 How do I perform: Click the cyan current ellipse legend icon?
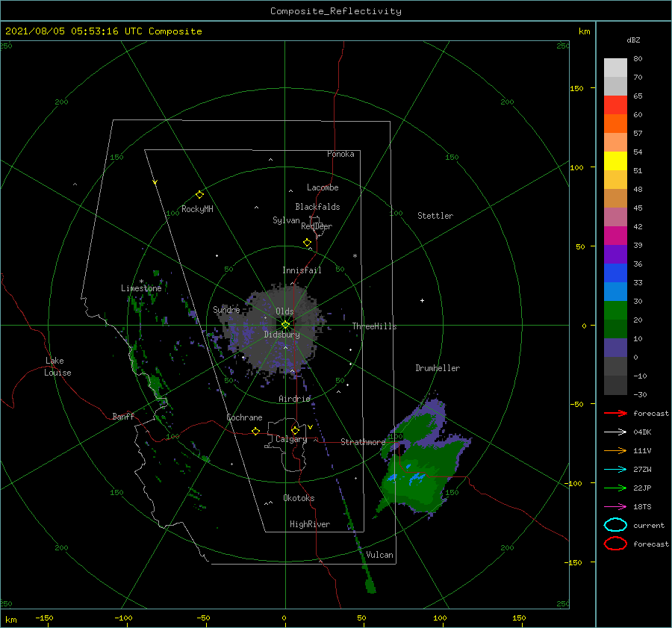pos(615,525)
